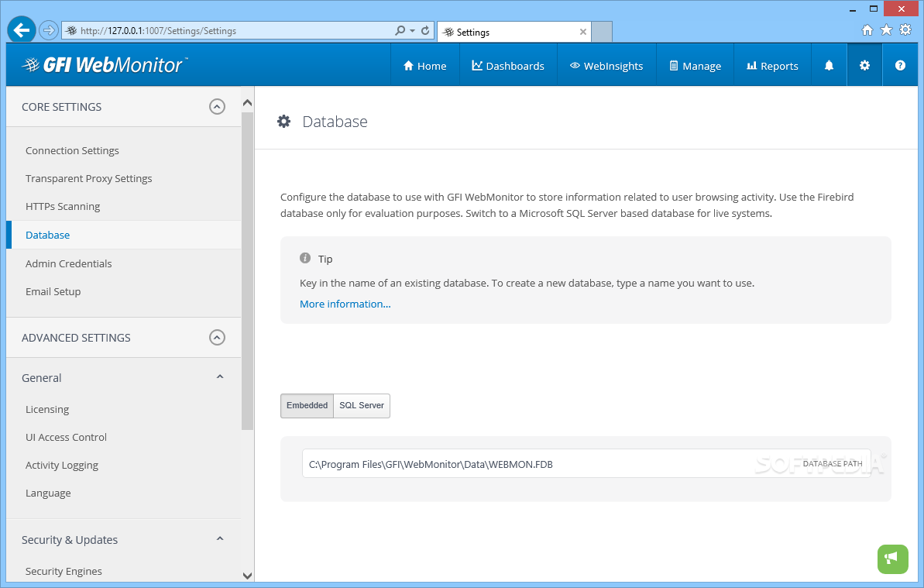Collapse the General subsection
Viewport: 924px width, 588px height.
pyautogui.click(x=220, y=377)
